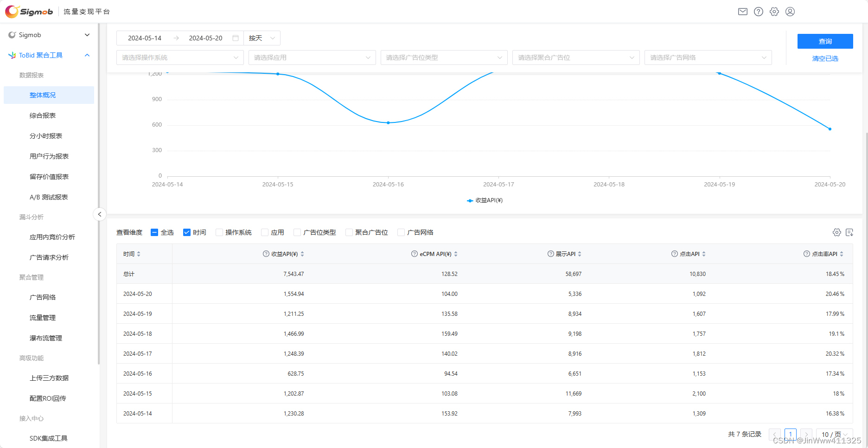868x448 pixels.
Task: Click the Sigmob logo
Action: (29, 12)
